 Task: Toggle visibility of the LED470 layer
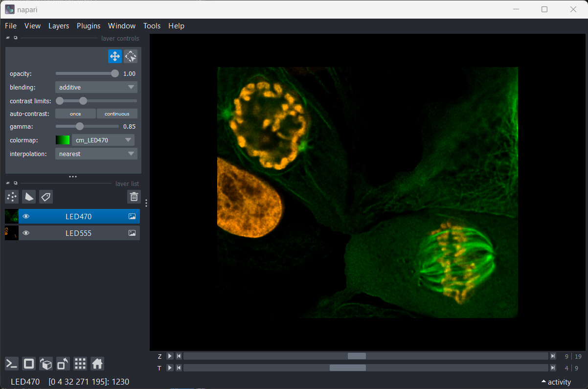click(x=25, y=216)
